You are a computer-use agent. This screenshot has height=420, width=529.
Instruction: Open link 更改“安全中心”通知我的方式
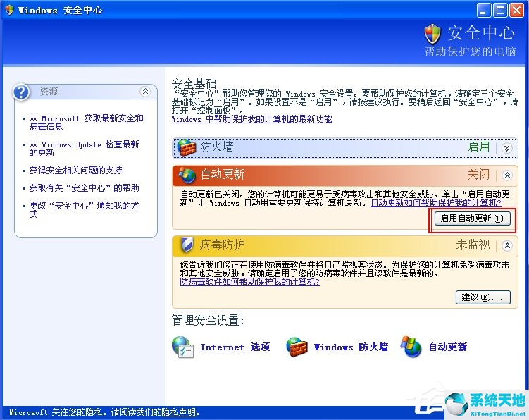(84, 210)
